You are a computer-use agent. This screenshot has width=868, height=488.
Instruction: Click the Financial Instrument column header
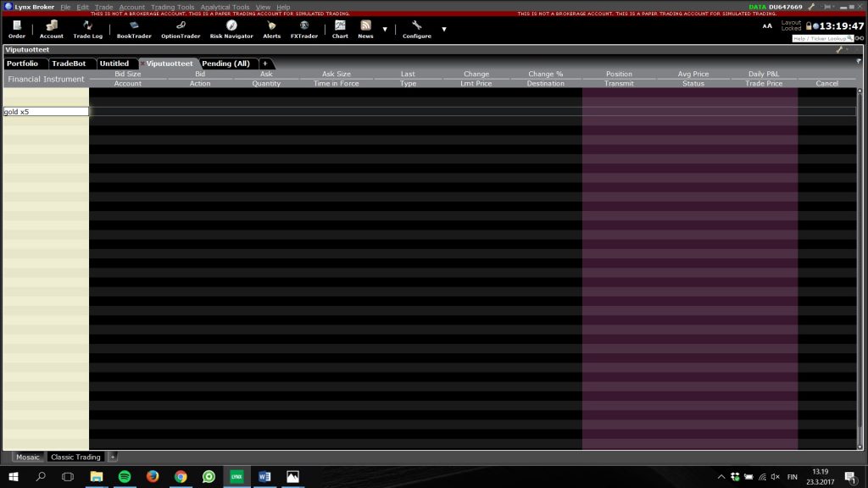46,79
